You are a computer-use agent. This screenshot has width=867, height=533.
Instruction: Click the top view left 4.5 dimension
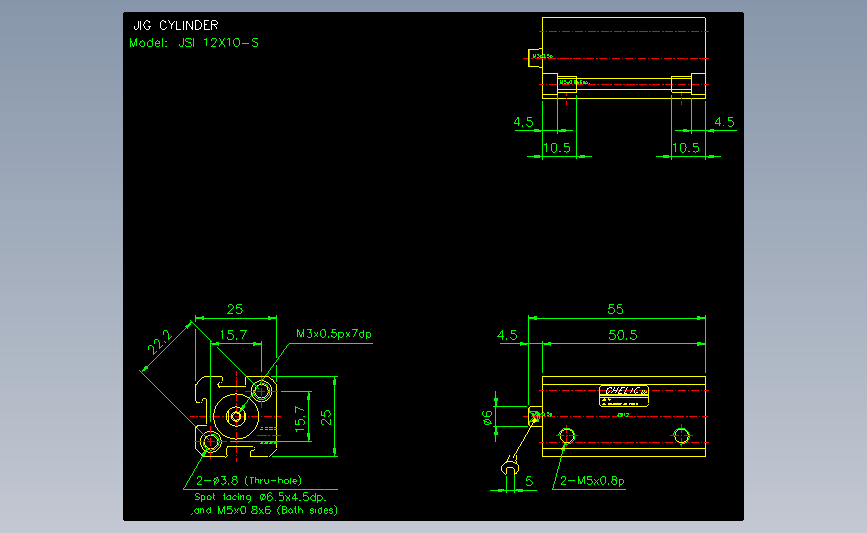[524, 122]
